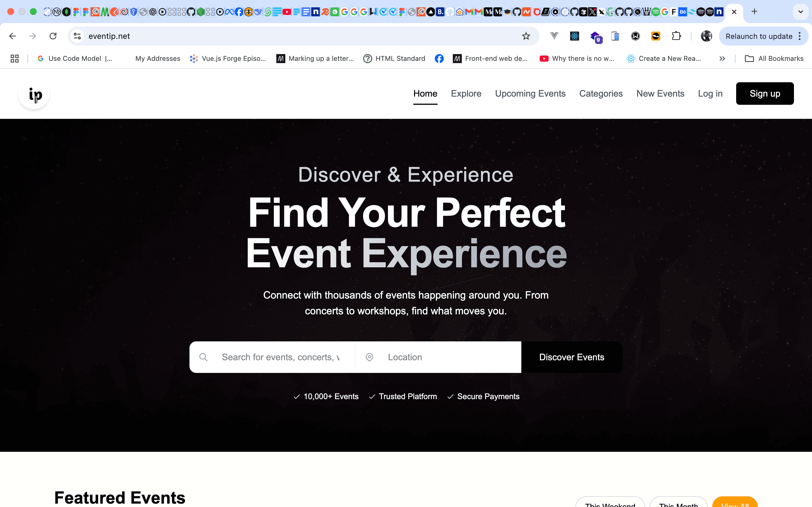Click the Log in link
The width and height of the screenshot is (812, 507).
[x=710, y=94]
